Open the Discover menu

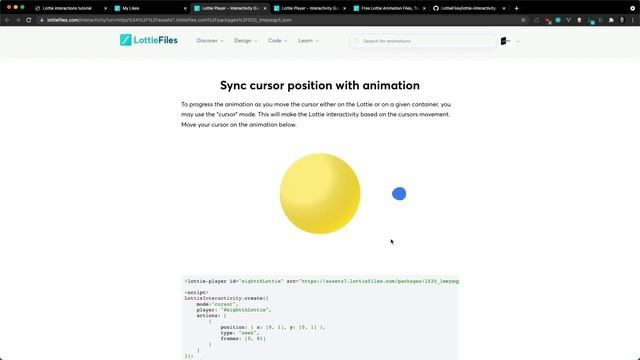210,40
